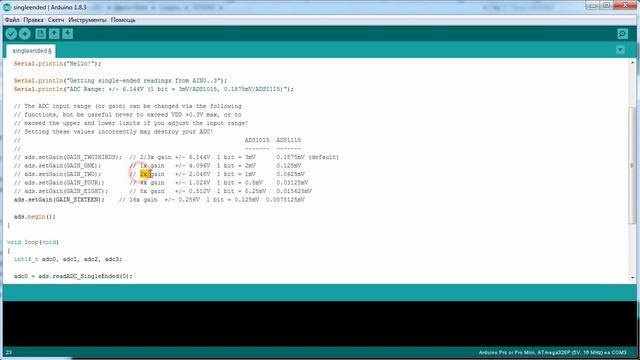
Task: Click the active ads.setGain(GAIN_SIXTEEN) line
Action: pos(159,200)
